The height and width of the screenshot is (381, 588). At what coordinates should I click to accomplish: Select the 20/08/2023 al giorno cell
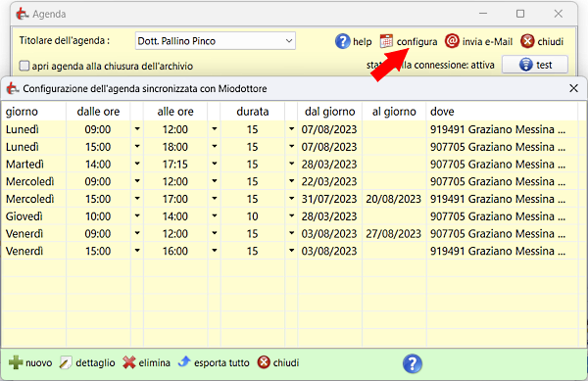click(x=394, y=199)
